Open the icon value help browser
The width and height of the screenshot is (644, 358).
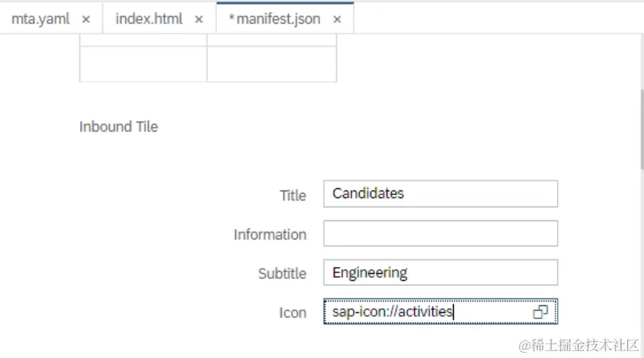pos(541,312)
